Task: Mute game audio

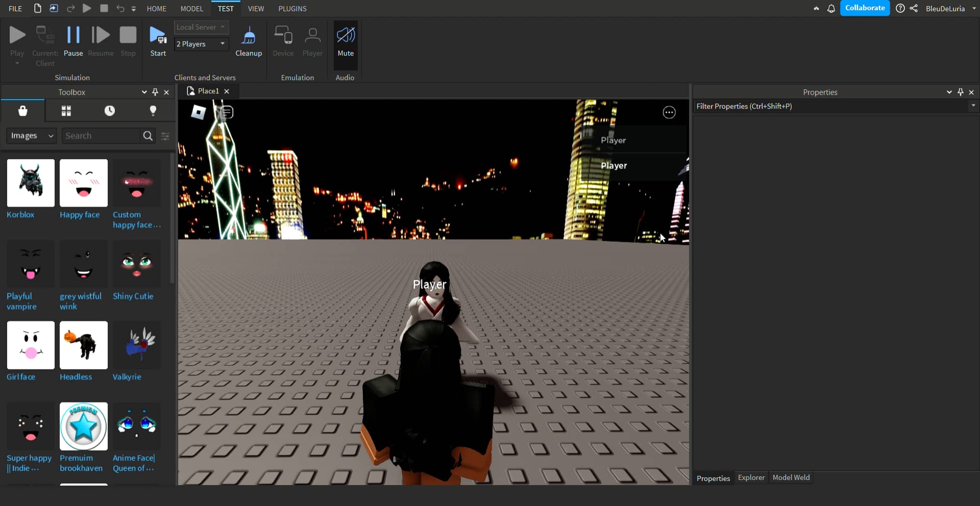Action: [346, 41]
